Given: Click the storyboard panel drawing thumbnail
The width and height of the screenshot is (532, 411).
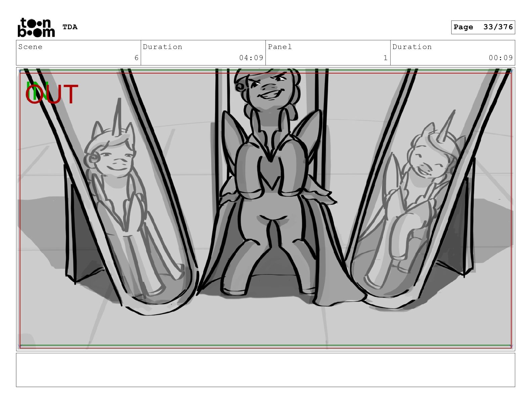Looking at the screenshot, I should click(265, 209).
